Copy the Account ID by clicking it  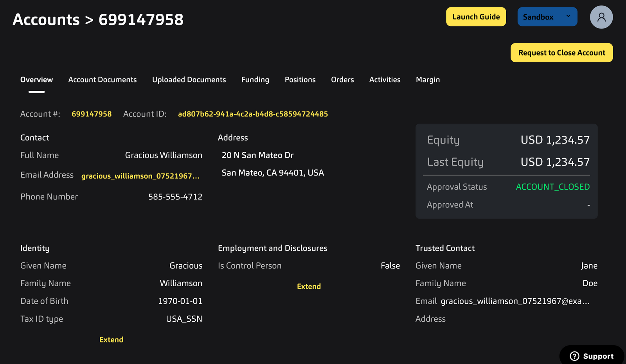point(252,114)
